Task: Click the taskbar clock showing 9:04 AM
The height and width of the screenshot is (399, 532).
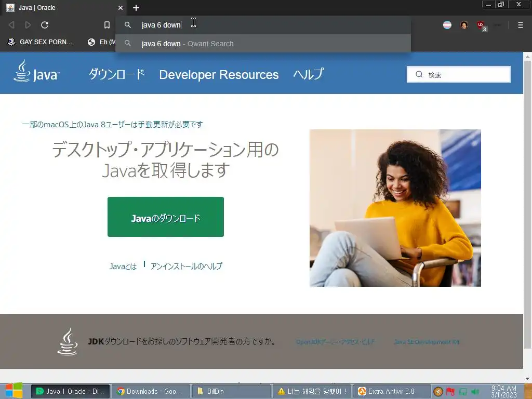Action: click(504, 391)
